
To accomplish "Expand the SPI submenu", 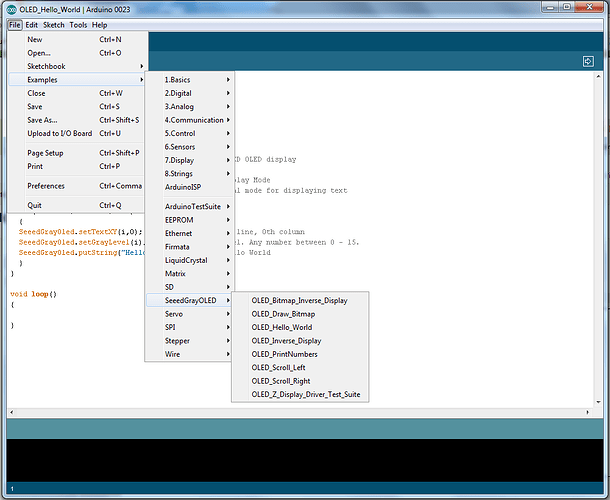I will tap(189, 327).
